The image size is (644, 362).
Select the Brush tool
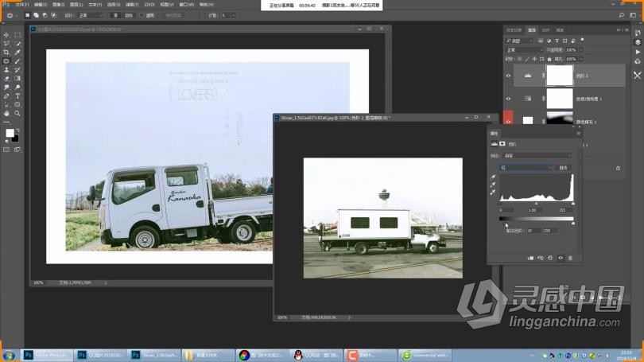click(17, 61)
